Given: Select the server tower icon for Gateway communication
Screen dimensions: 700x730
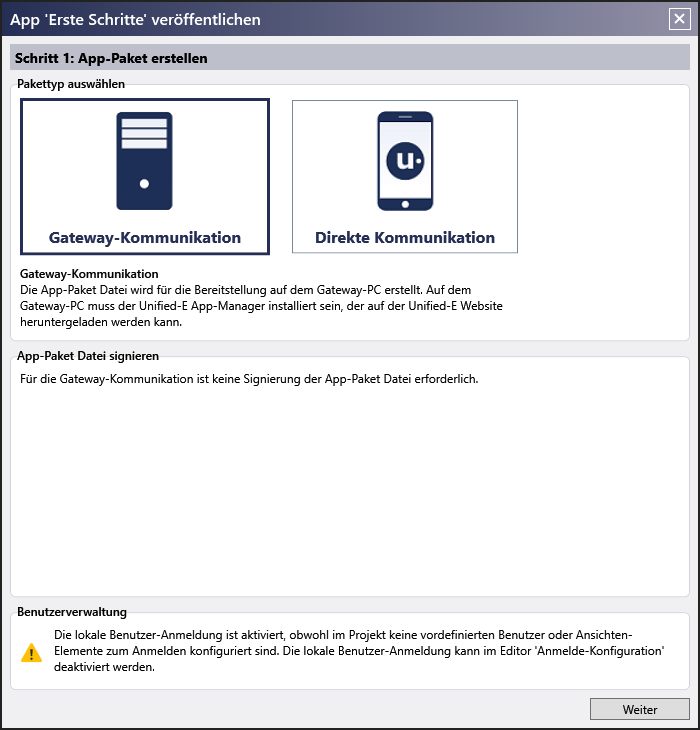Looking at the screenshot, I should (x=144, y=161).
